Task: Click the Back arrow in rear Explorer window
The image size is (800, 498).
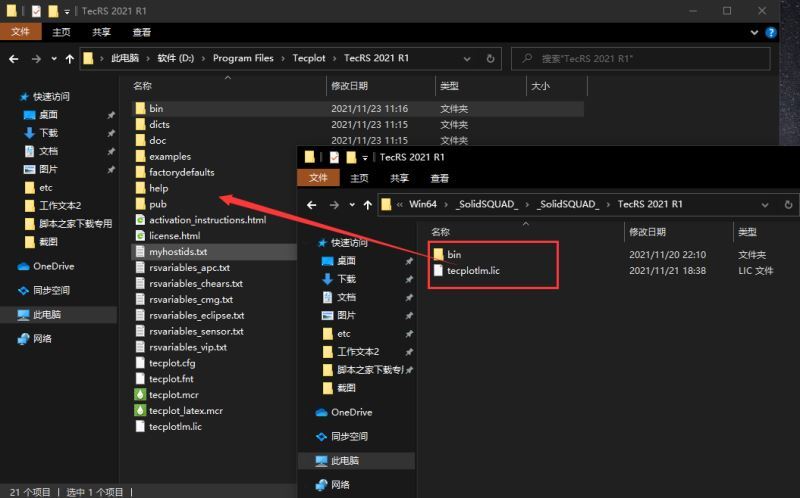Action: (x=14, y=59)
